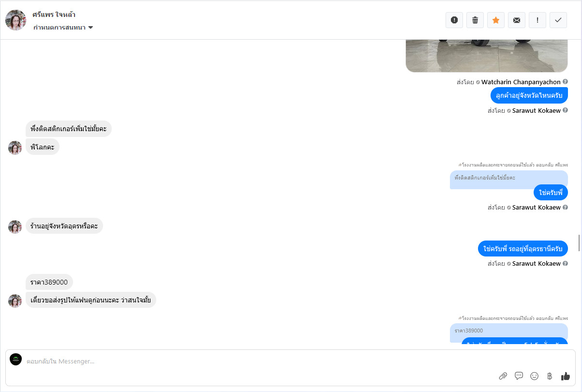Open the car photo at top
The image size is (582, 392).
tap(486, 56)
